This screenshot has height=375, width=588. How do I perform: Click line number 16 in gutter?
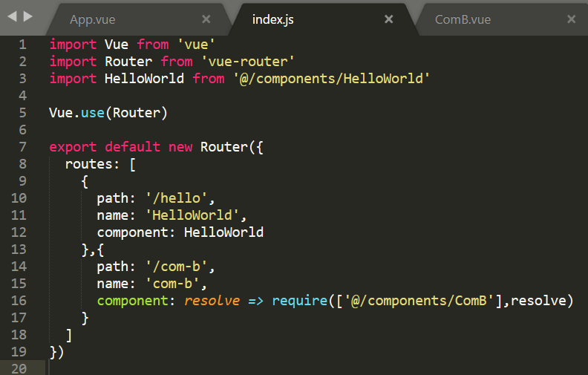pyautogui.click(x=19, y=301)
